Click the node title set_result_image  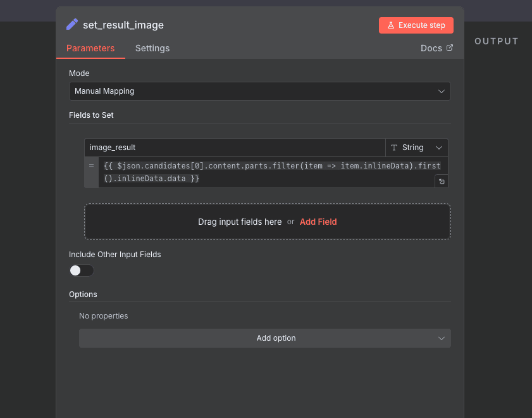pyautogui.click(x=123, y=25)
